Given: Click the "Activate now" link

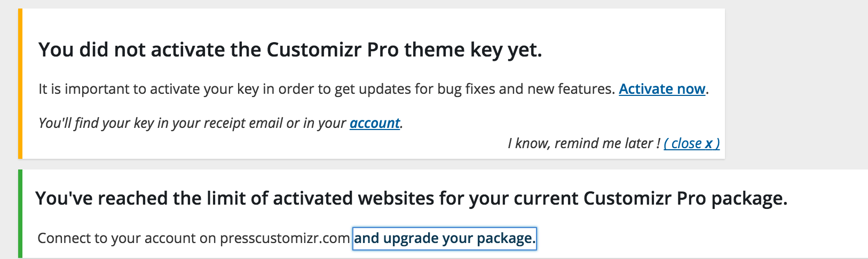Looking at the screenshot, I should pyautogui.click(x=662, y=89).
